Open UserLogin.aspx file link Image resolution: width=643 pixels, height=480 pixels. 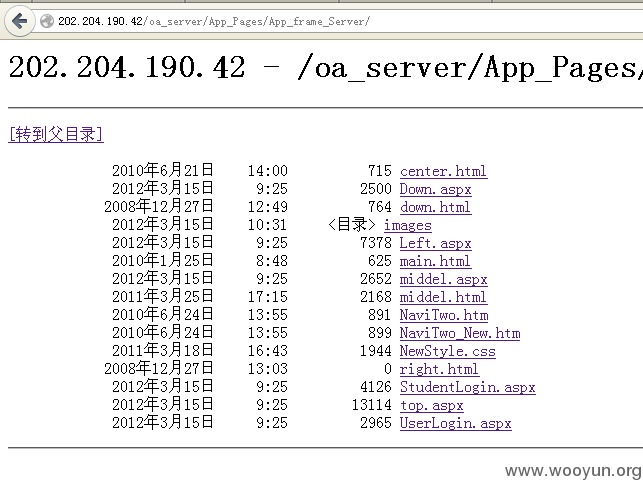point(456,423)
